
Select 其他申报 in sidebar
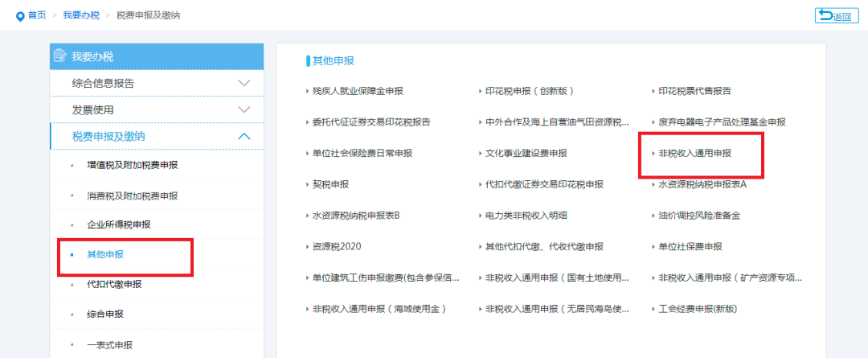tap(105, 254)
